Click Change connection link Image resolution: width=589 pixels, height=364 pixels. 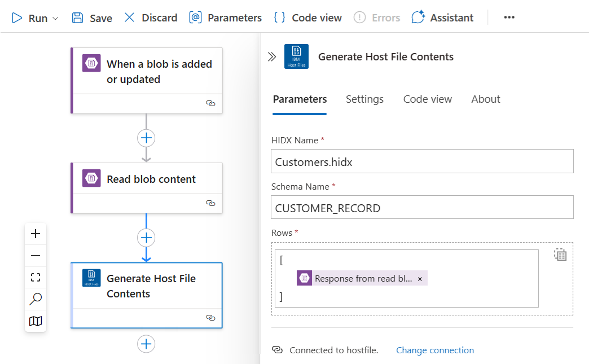pos(435,350)
